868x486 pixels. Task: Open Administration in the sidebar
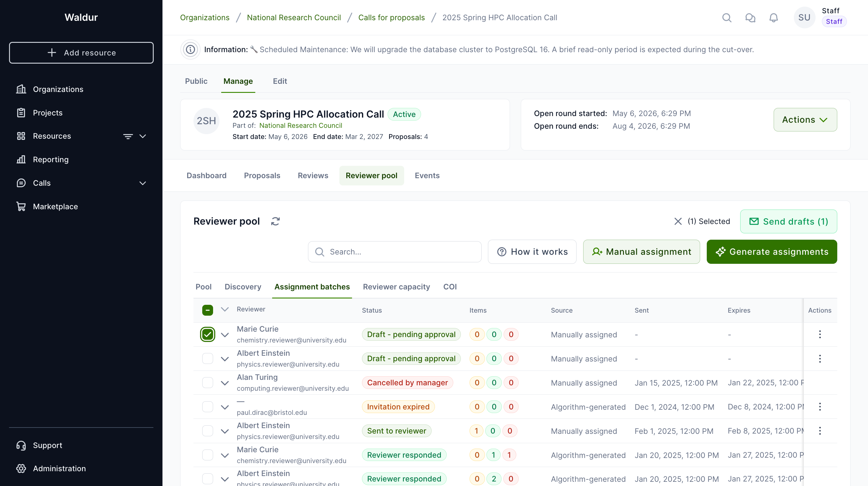pos(81,469)
